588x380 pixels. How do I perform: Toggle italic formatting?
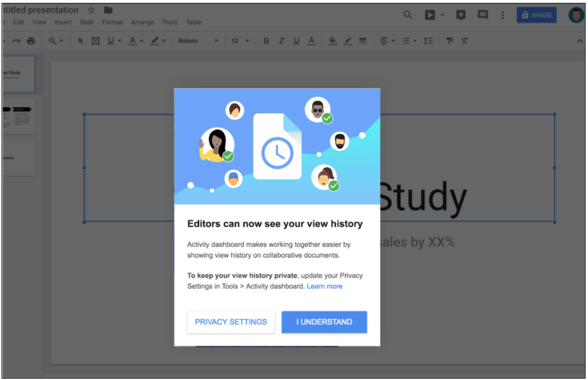click(282, 41)
